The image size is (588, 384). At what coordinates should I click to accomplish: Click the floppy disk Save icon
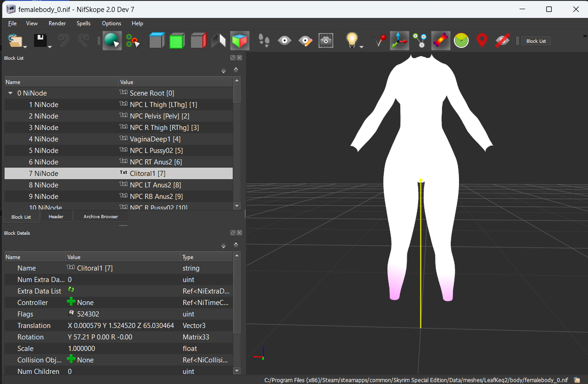coord(40,41)
